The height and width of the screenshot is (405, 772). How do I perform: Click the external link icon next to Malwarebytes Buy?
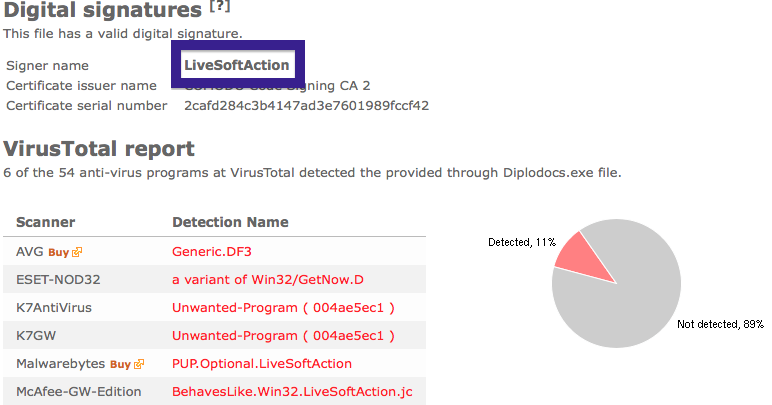[139, 364]
